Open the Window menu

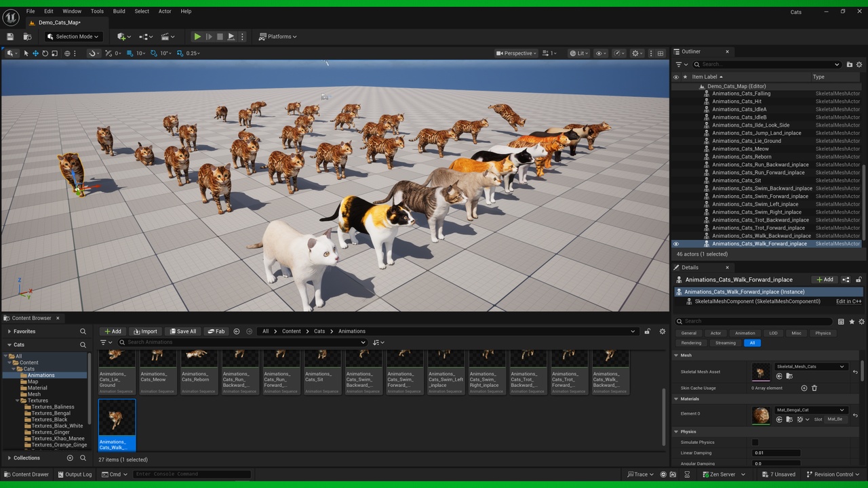[72, 12]
